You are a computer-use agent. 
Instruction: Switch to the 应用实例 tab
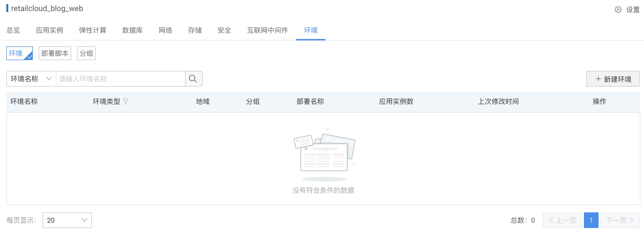click(x=49, y=30)
